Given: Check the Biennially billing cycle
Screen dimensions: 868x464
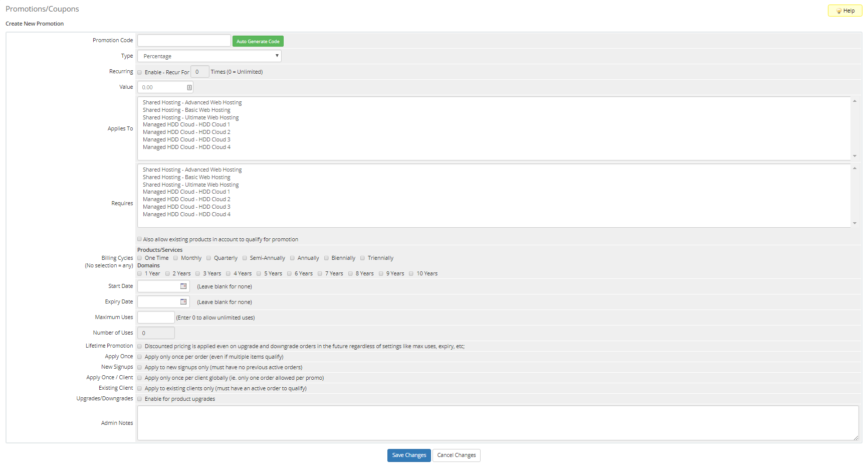Looking at the screenshot, I should [327, 258].
